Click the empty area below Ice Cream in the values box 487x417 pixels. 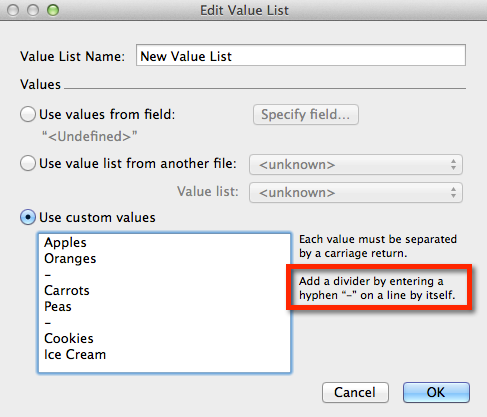coord(164,367)
